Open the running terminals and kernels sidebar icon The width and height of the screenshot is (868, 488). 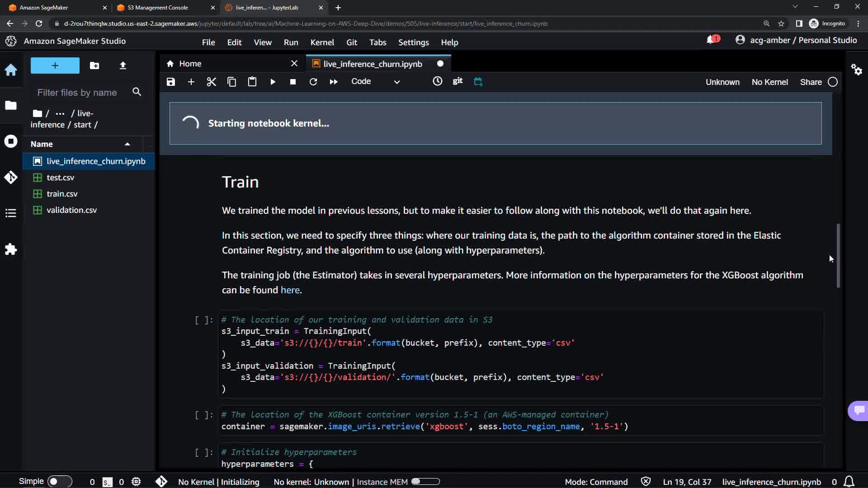(11, 141)
